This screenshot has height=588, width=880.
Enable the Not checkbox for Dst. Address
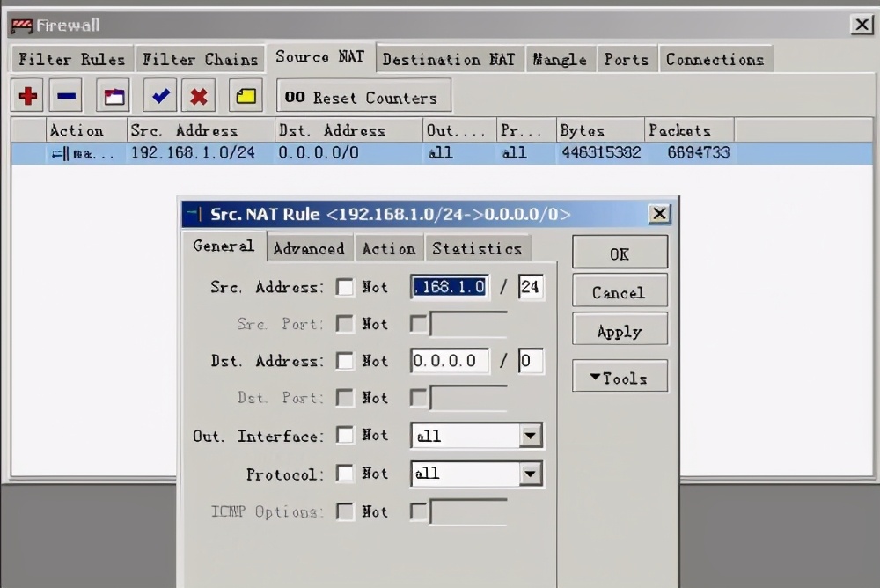pyautogui.click(x=345, y=362)
